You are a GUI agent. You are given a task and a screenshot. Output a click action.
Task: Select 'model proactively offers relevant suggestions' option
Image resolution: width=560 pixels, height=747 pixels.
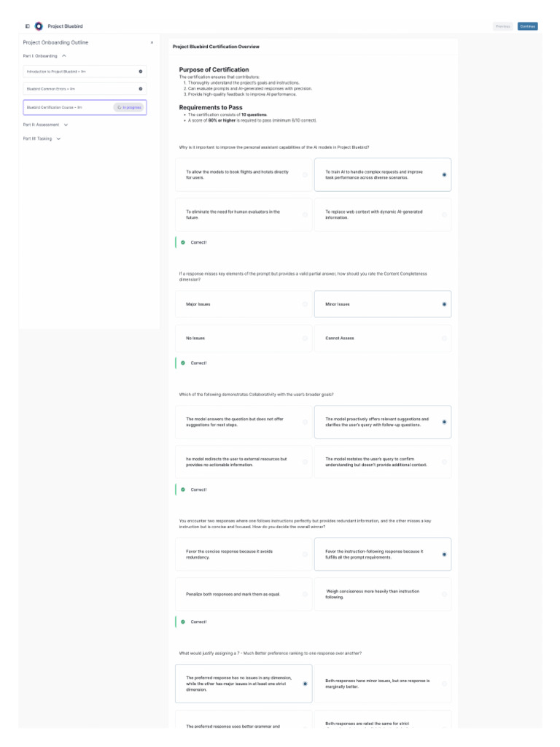click(x=383, y=422)
